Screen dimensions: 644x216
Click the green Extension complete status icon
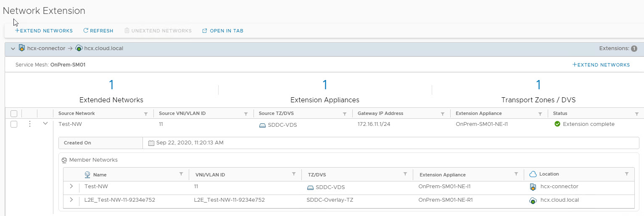(557, 124)
